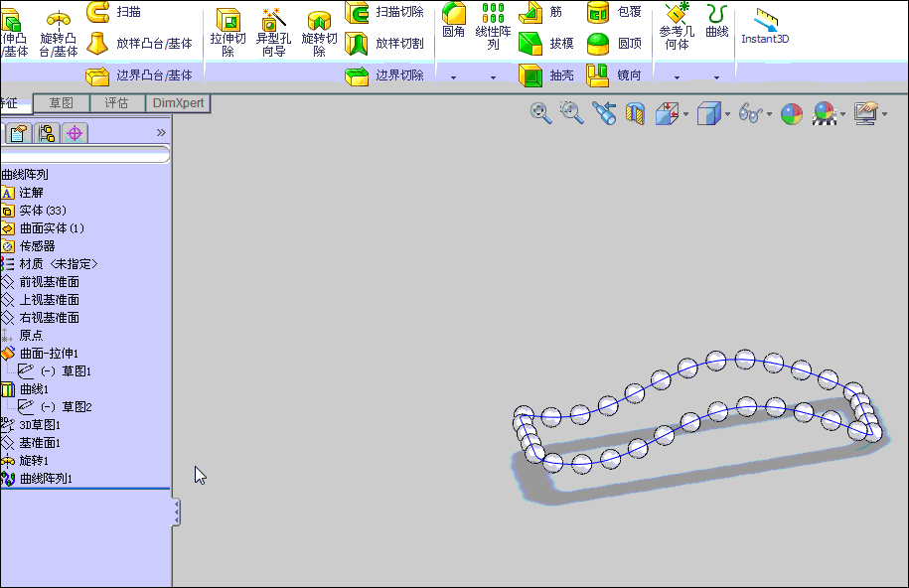Click the Section View icon
Screen dimensions: 909x588
(636, 113)
